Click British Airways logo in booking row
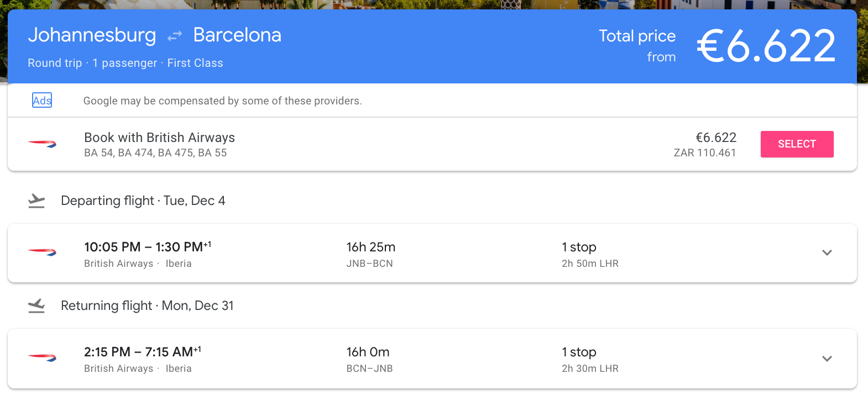This screenshot has width=868, height=400. click(42, 144)
